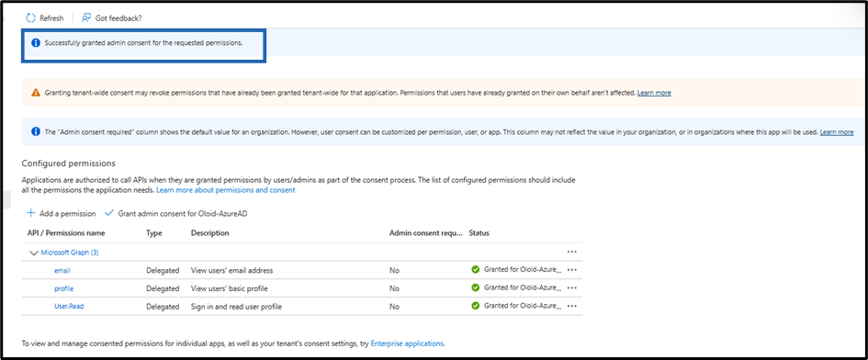Click the Configured permissions heading
This screenshot has width=868, height=360.
[68, 163]
